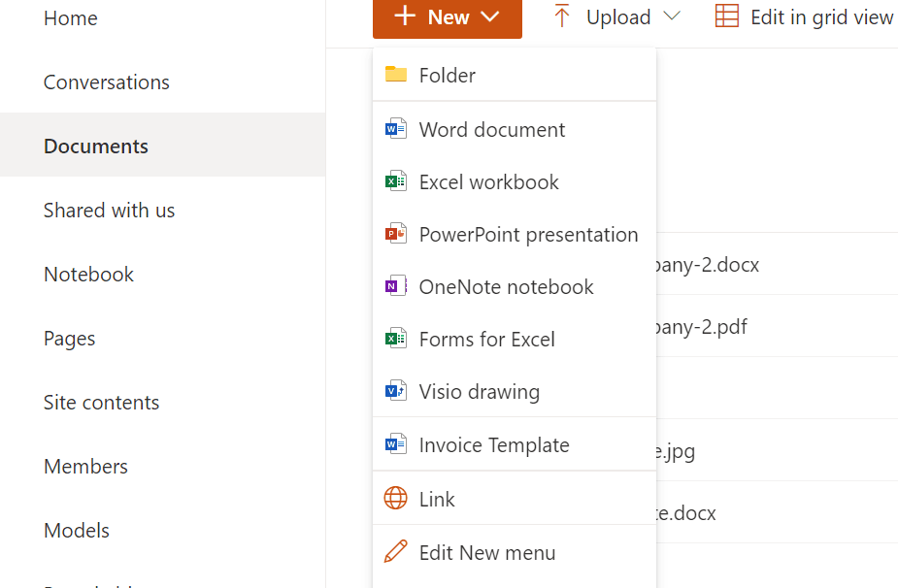Open Members in site navigation
This screenshot has height=588, width=898.
[x=85, y=467]
